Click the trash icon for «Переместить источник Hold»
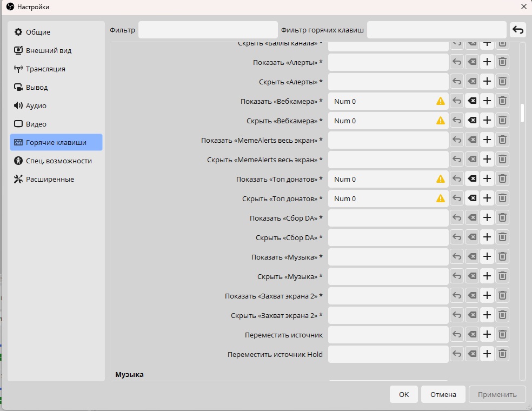Image resolution: width=532 pixels, height=411 pixels. pyautogui.click(x=502, y=354)
